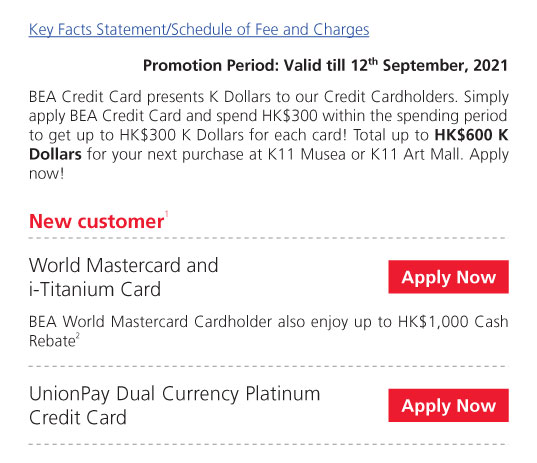Click footnote 2 superscript after Rebate
Viewport: 537px width, 463px height.
78,335
